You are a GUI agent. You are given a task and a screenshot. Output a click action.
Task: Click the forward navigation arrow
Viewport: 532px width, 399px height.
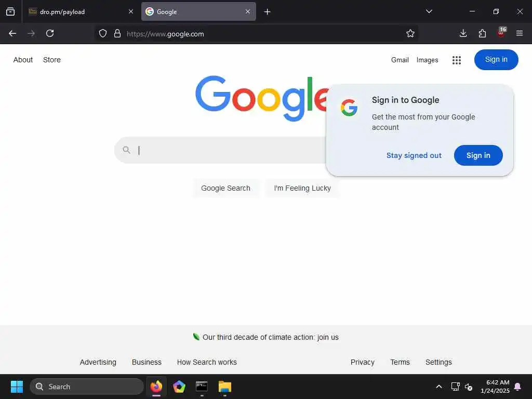tap(31, 33)
